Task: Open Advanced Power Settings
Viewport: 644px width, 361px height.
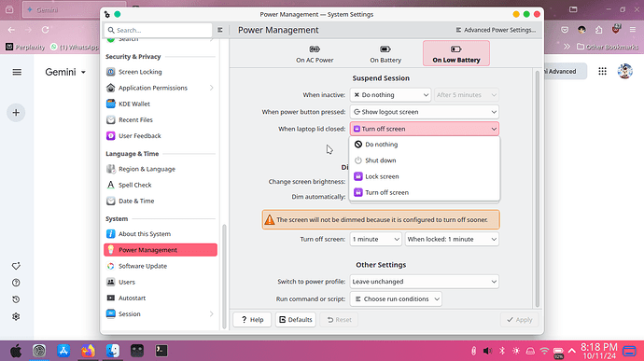Action: coord(496,30)
